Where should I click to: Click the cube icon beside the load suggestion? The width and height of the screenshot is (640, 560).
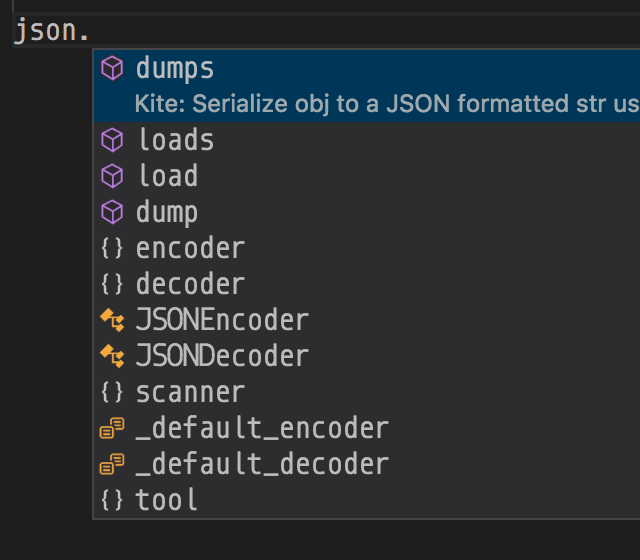click(x=113, y=176)
